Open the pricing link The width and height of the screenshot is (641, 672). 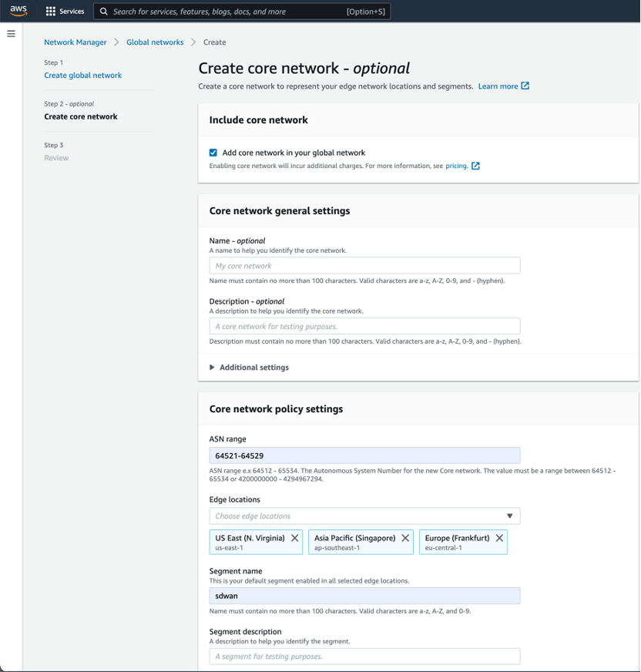[456, 166]
